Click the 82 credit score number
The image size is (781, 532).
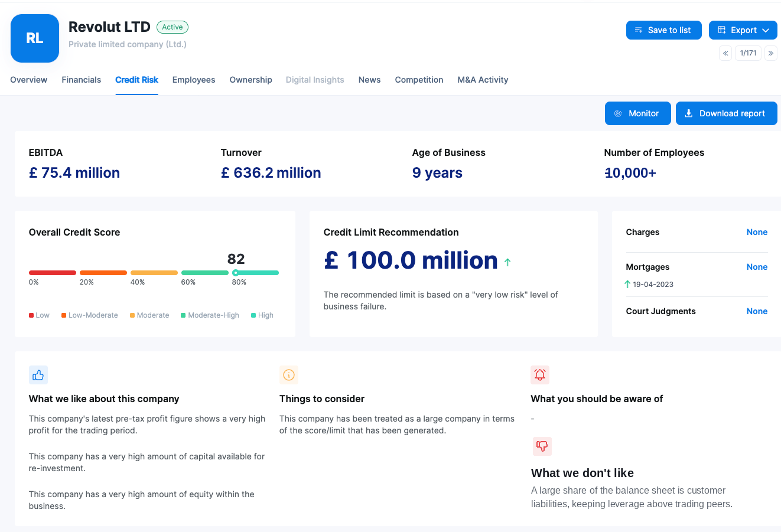pos(236,259)
